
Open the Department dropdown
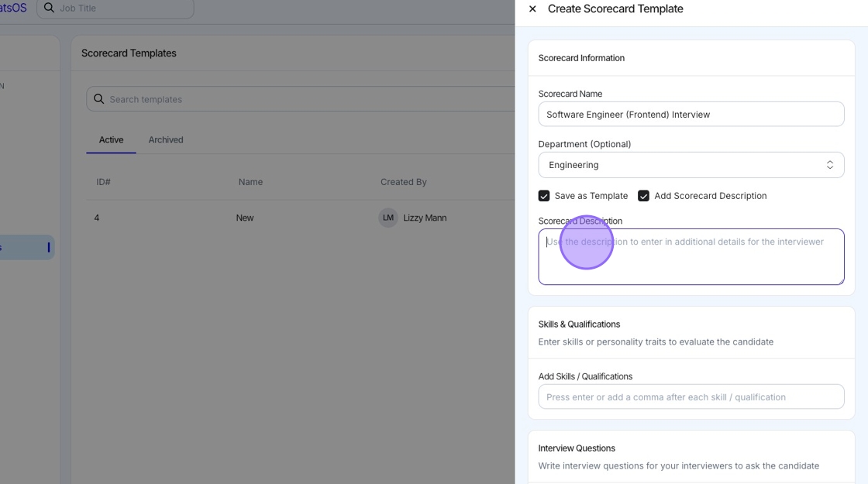click(x=690, y=165)
